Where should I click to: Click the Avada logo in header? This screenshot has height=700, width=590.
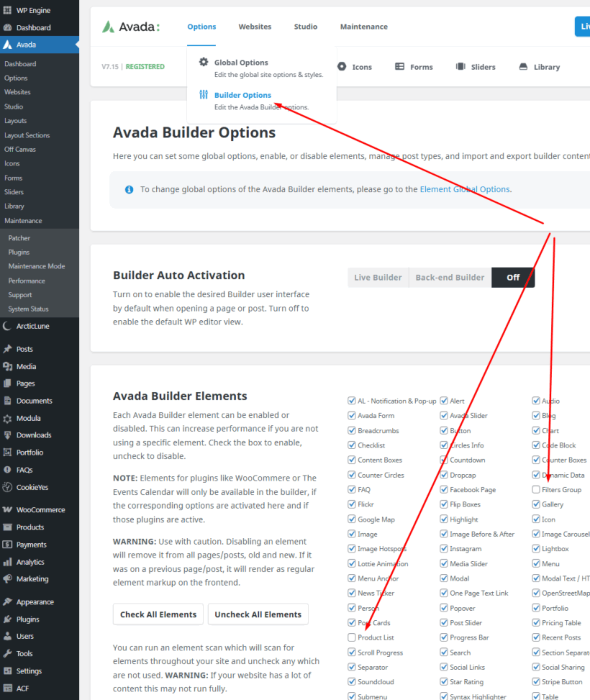pos(130,27)
